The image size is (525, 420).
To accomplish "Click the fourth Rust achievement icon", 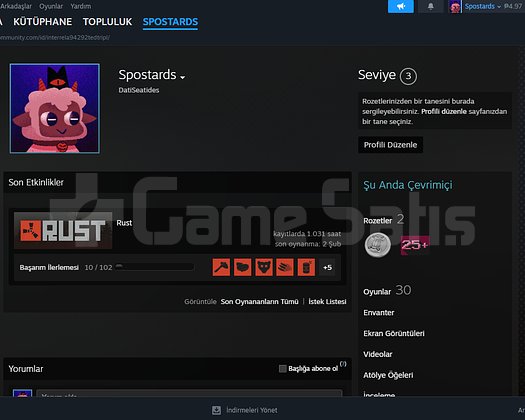I will (285, 267).
